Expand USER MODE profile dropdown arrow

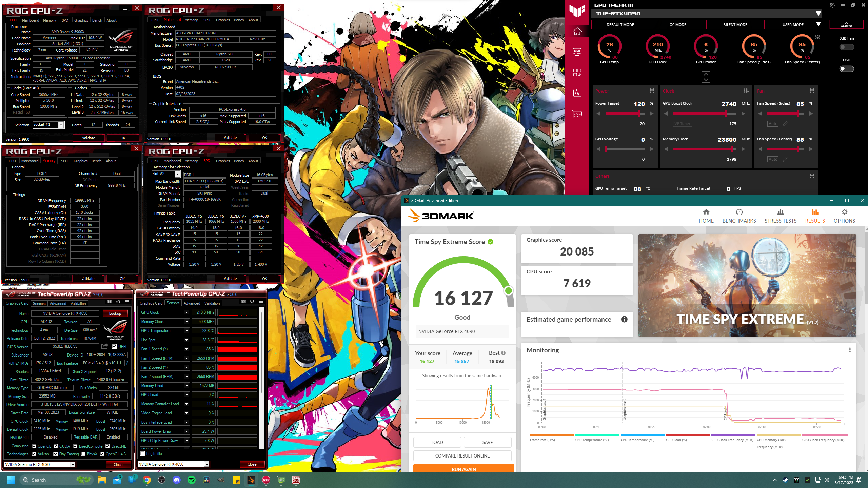point(818,24)
